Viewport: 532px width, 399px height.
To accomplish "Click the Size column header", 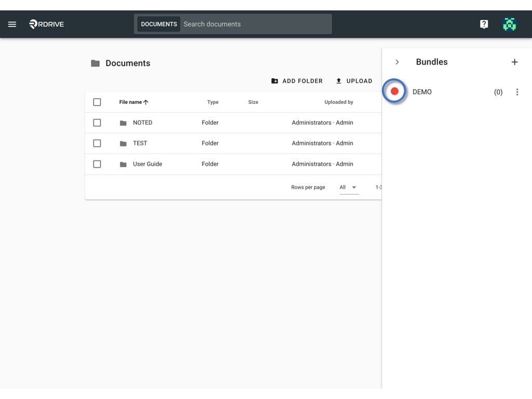I will tap(253, 102).
